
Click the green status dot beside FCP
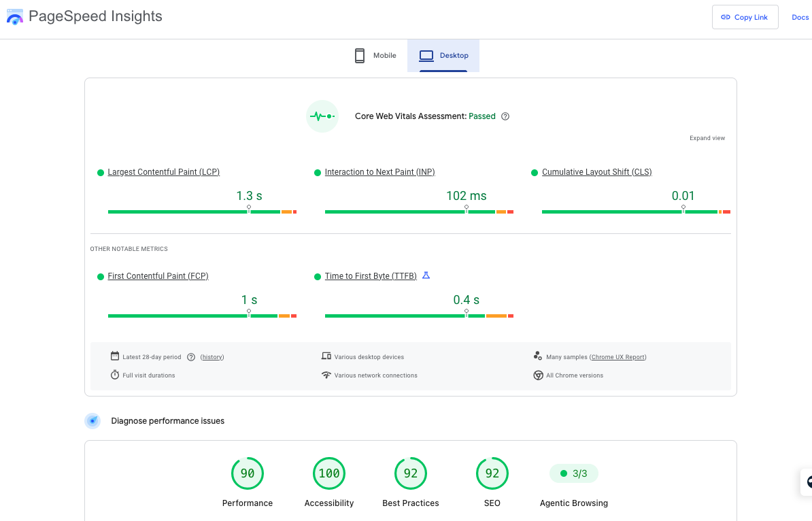pos(101,277)
